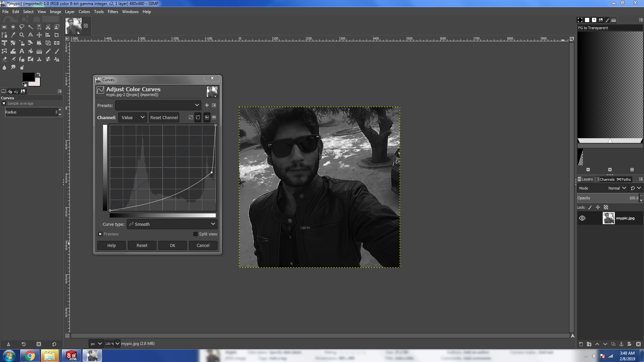Select the Text tool
Image resolution: width=644 pixels, height=362 pixels.
[x=22, y=51]
